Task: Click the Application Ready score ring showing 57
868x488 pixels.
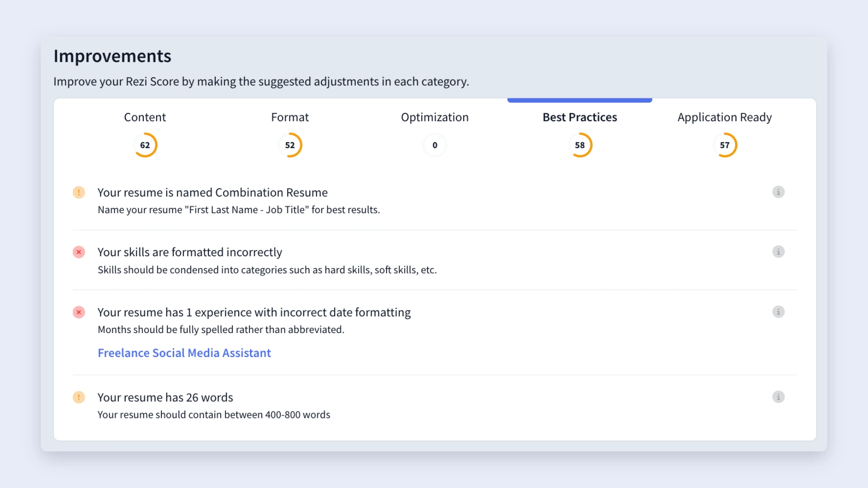Action: 724,145
